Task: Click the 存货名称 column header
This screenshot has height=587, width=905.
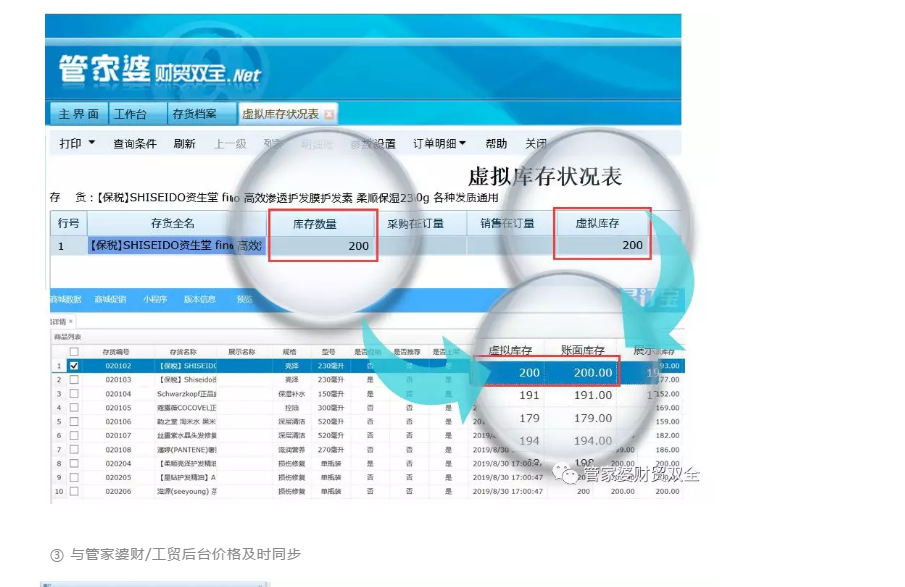Action: click(184, 352)
